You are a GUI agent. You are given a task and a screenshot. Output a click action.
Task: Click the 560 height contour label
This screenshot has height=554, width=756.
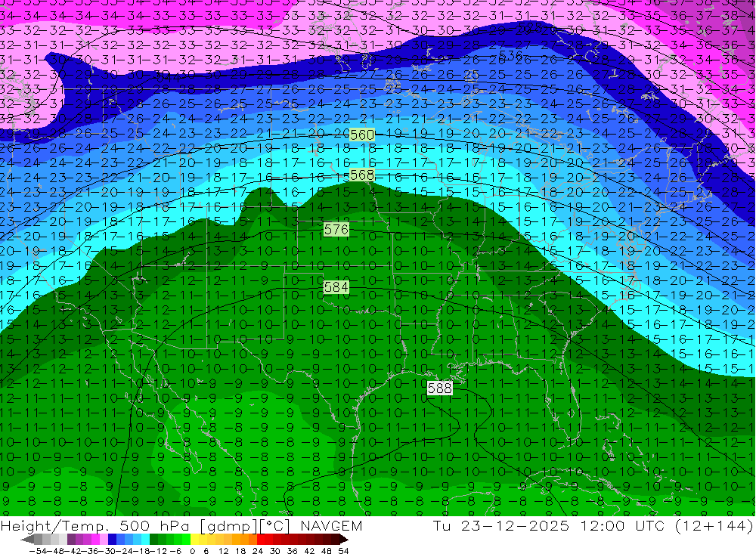[362, 135]
